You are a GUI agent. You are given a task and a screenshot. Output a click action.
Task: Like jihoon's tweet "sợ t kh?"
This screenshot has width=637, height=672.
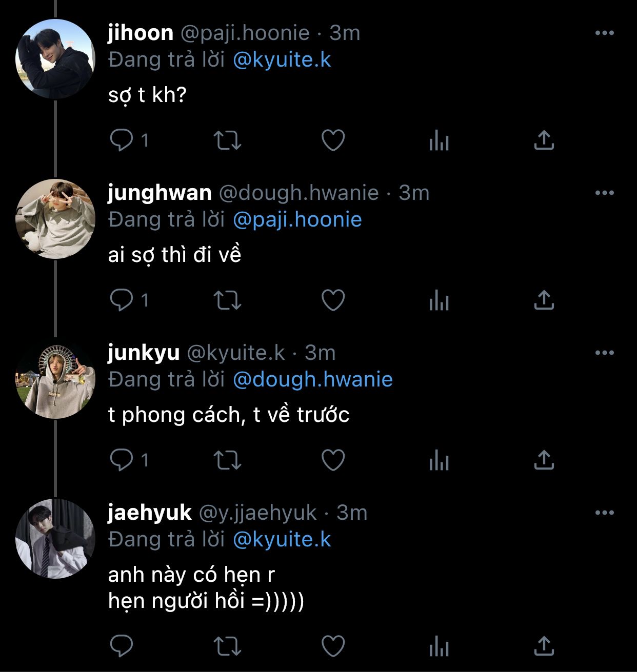point(333,140)
